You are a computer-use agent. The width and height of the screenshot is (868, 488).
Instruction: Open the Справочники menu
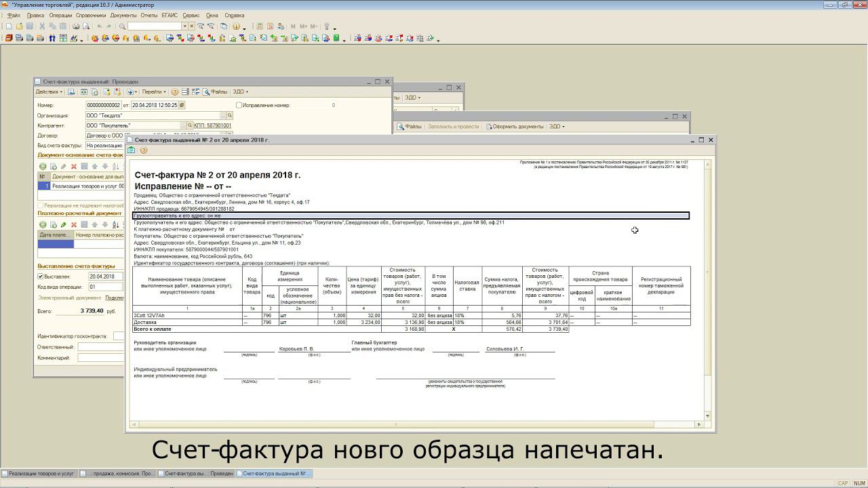(x=91, y=15)
